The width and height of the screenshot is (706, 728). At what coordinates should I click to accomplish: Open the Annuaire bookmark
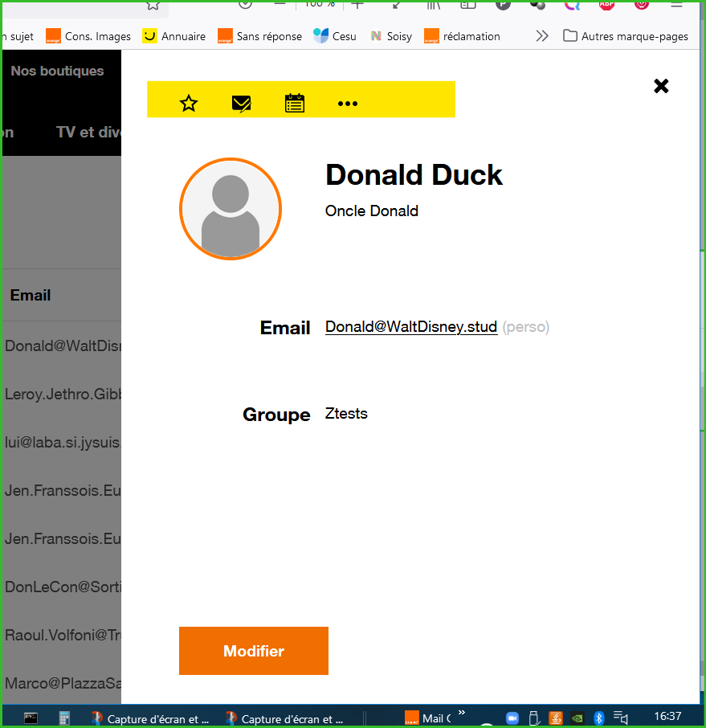[174, 36]
